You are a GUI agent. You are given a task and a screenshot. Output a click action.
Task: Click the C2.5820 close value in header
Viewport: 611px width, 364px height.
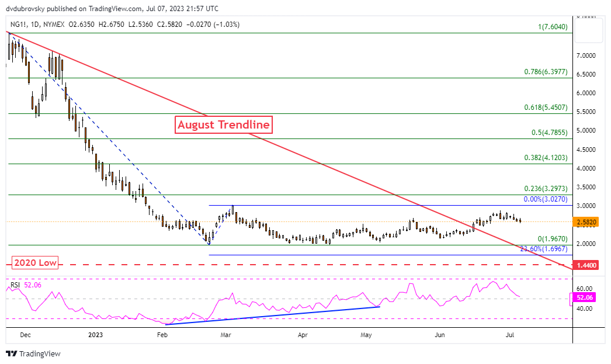click(169, 25)
